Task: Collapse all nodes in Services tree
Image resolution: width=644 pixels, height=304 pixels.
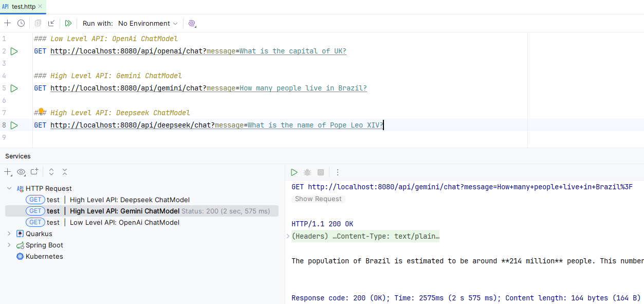Action: click(65, 172)
